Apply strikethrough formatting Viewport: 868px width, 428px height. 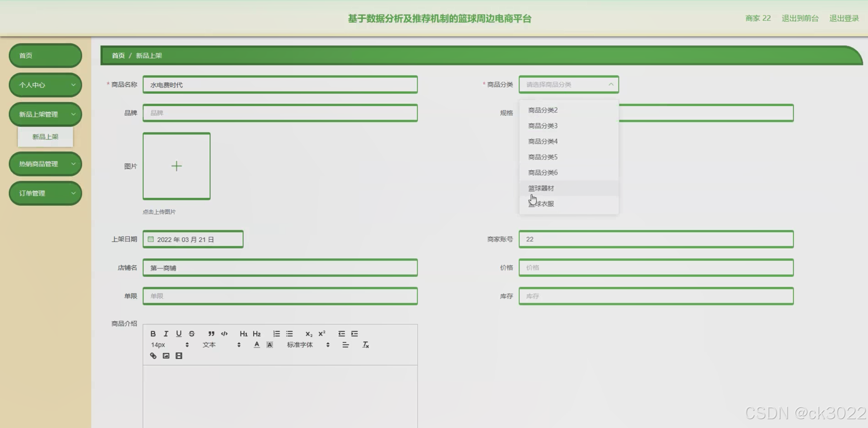[x=192, y=334]
